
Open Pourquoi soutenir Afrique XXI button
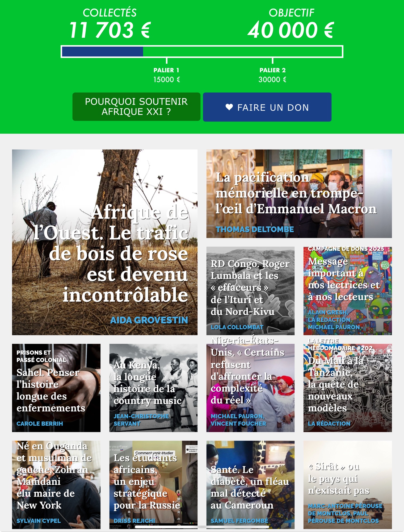coord(136,107)
